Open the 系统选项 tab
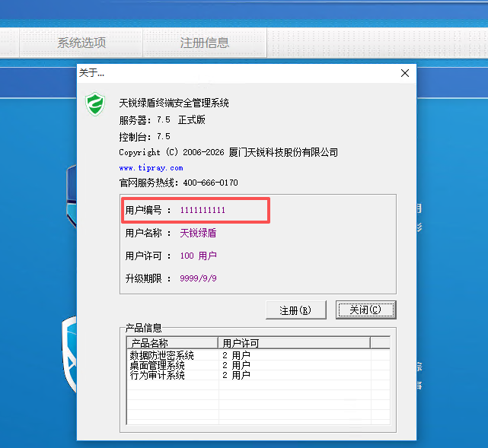This screenshot has width=488, height=448. click(x=81, y=43)
